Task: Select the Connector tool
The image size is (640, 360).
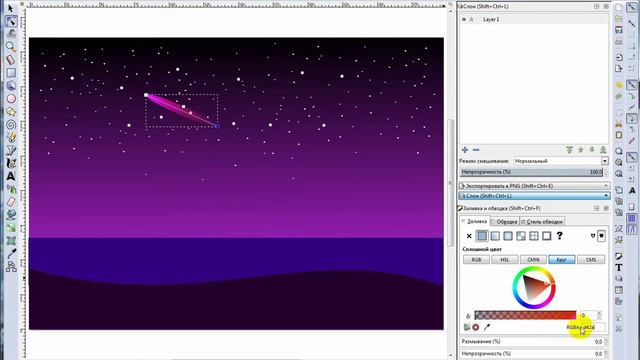Action: (x=11, y=267)
